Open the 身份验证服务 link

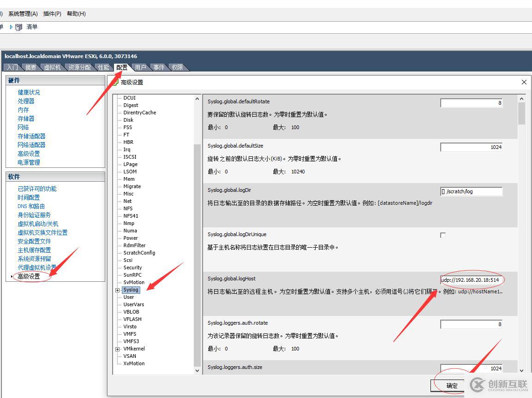(x=34, y=215)
